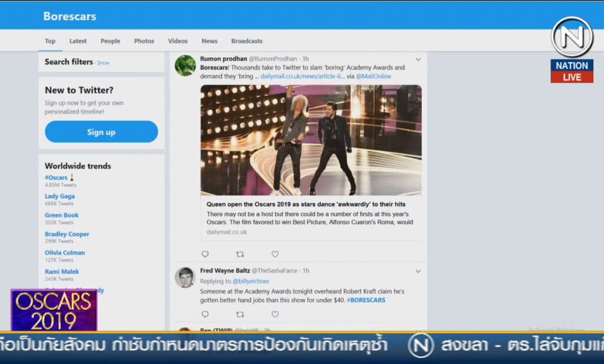This screenshot has width=604, height=364.
Task: Open the @billyeichner reply mention
Action: tap(251, 281)
